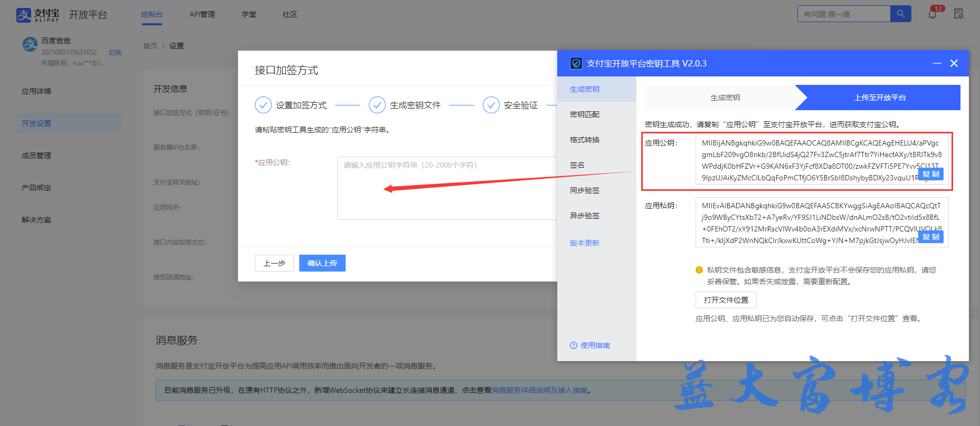This screenshot has height=426, width=980.
Task: Select 生成密钥 in key tool sidebar
Action: 597,89
